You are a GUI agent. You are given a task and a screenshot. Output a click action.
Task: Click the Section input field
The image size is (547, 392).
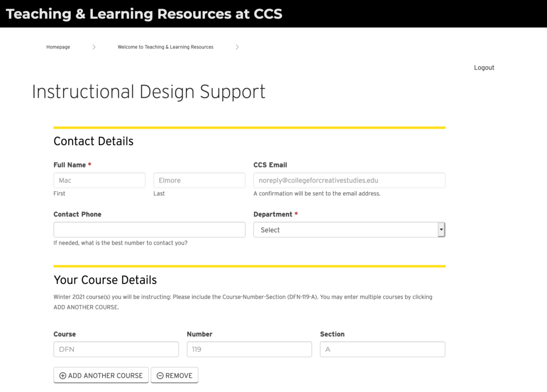(x=382, y=349)
